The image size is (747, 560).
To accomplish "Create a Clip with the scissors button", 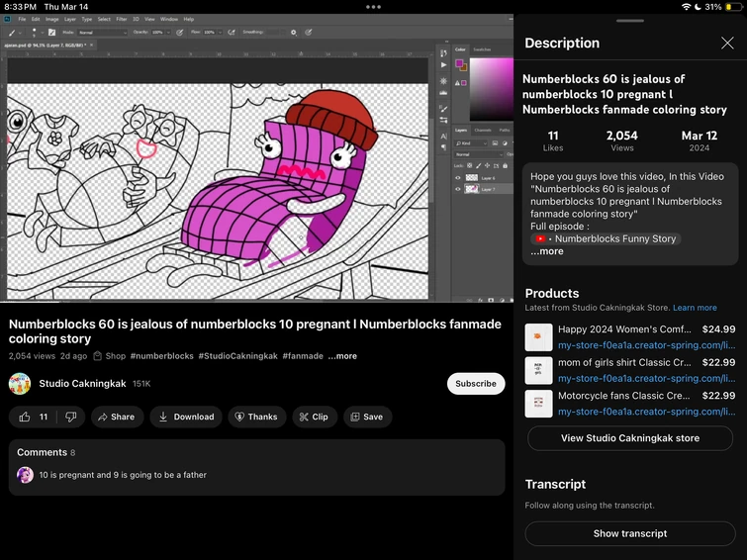I will click(x=313, y=417).
